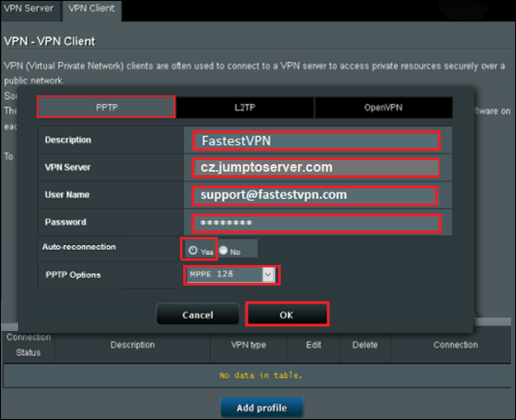The height and width of the screenshot is (420, 516).
Task: Choose No for Auto-reconnection
Action: pyautogui.click(x=224, y=250)
